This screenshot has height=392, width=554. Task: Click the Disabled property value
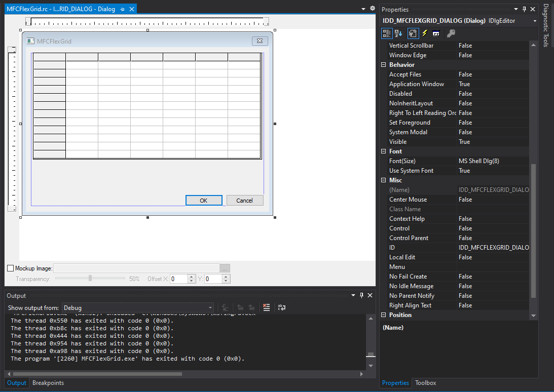pyautogui.click(x=493, y=94)
